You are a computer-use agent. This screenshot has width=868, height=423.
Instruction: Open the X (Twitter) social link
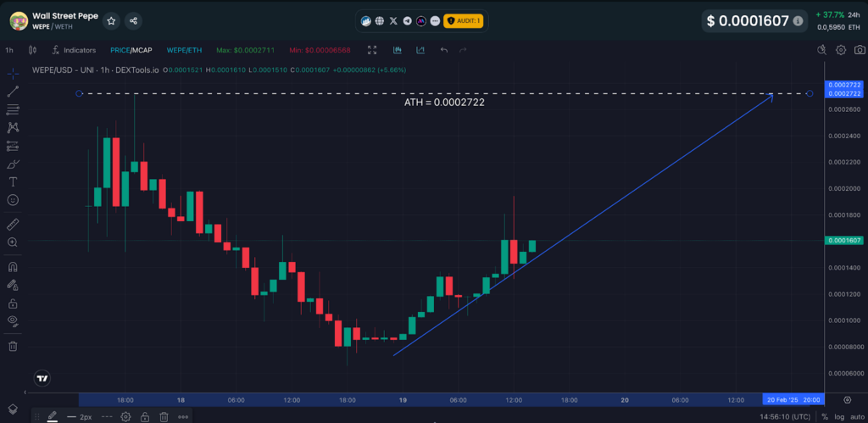click(393, 20)
